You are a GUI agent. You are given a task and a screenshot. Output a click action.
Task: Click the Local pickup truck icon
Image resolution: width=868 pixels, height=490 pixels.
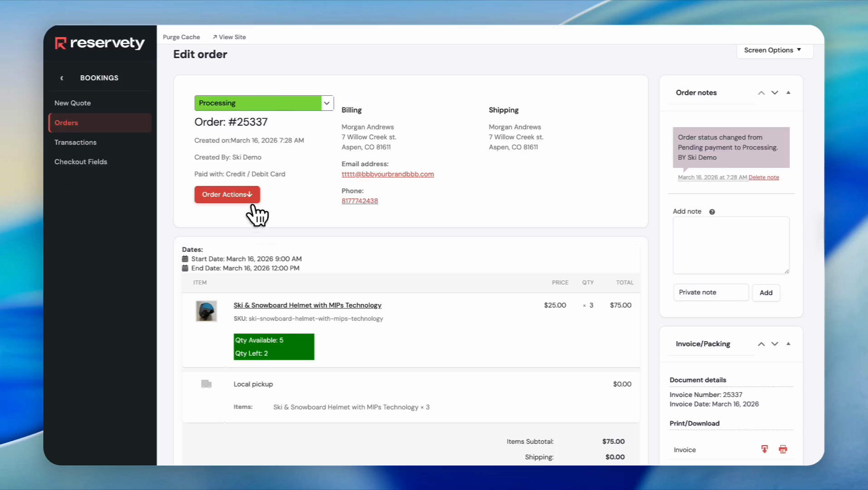(x=206, y=384)
